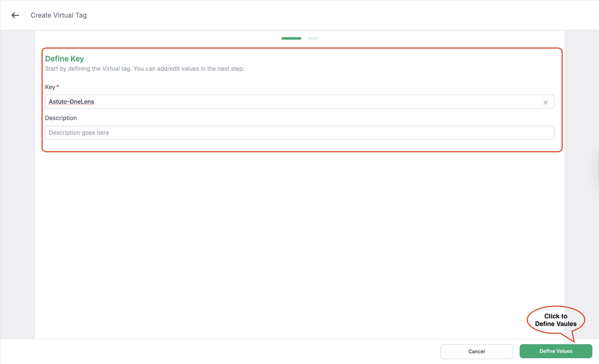Click into the Description input field
The width and height of the screenshot is (599, 364).
tap(299, 133)
